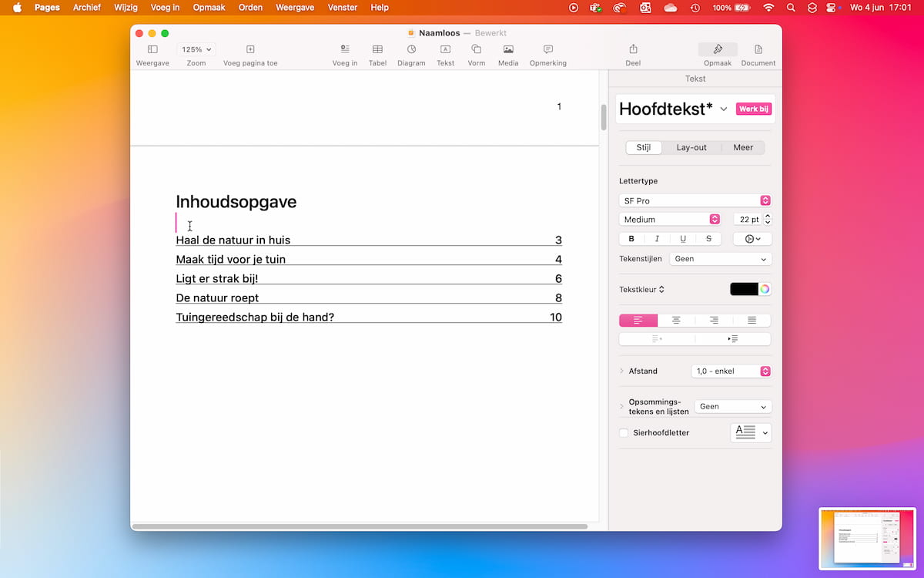Center-align the text
This screenshot has height=578, width=924.
coord(676,320)
